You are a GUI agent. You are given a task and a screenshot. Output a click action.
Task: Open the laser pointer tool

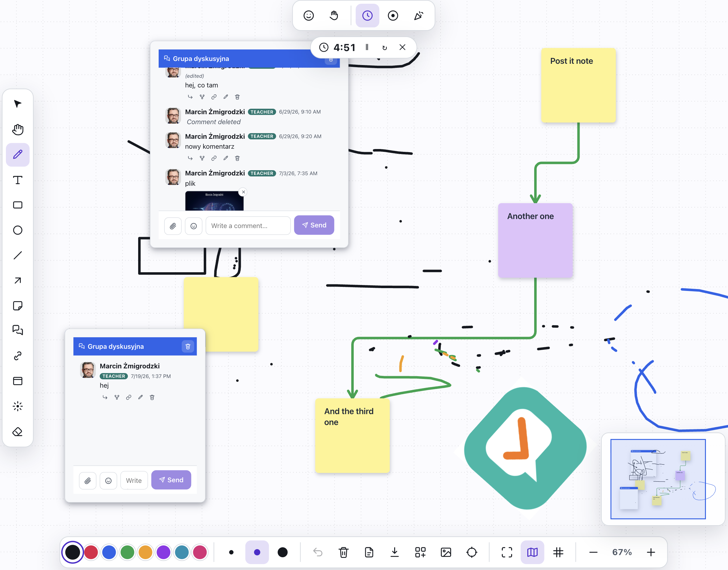(18, 406)
